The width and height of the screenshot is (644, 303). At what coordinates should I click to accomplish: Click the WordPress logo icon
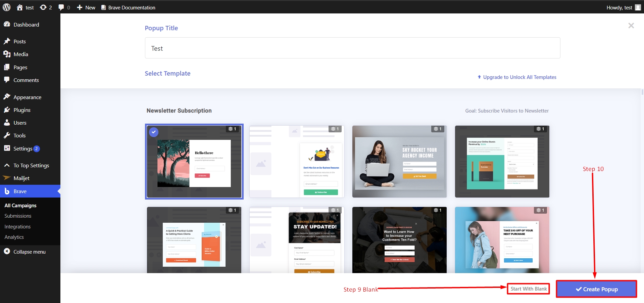click(6, 7)
